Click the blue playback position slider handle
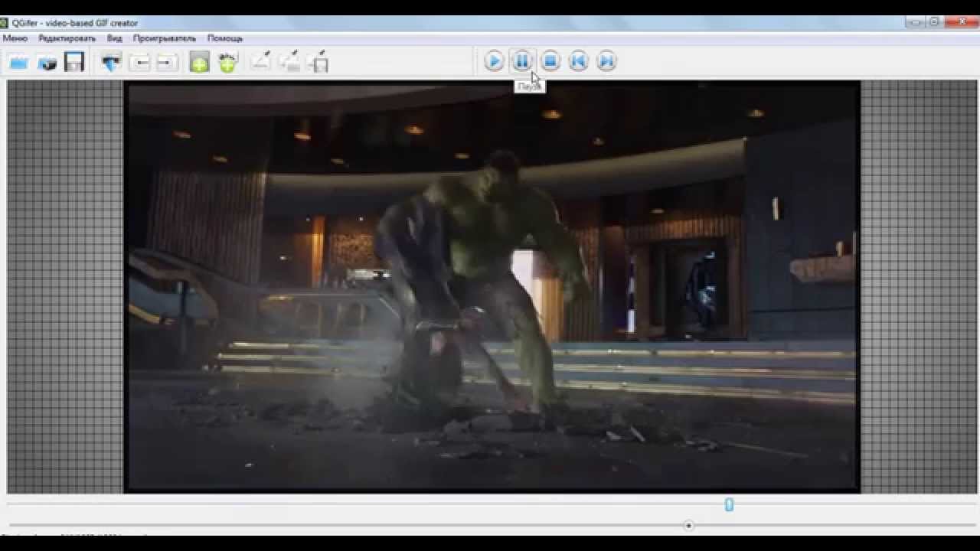 (x=729, y=504)
